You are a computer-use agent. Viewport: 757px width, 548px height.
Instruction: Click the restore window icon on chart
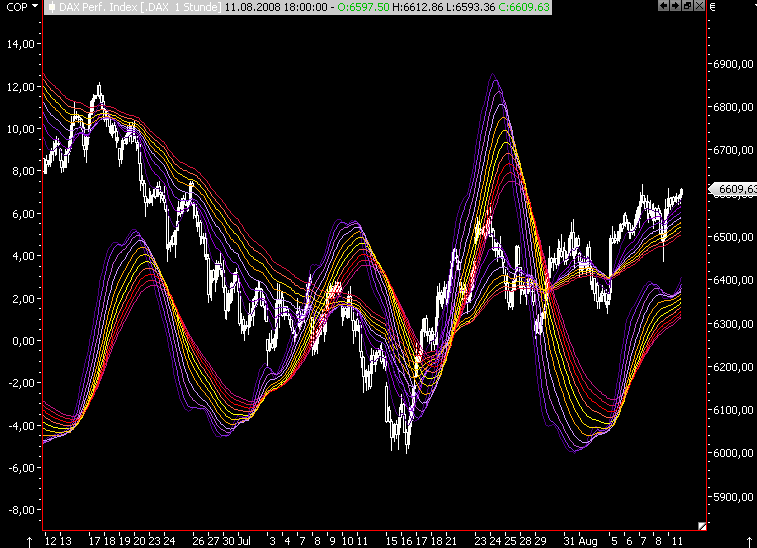(687, 6)
